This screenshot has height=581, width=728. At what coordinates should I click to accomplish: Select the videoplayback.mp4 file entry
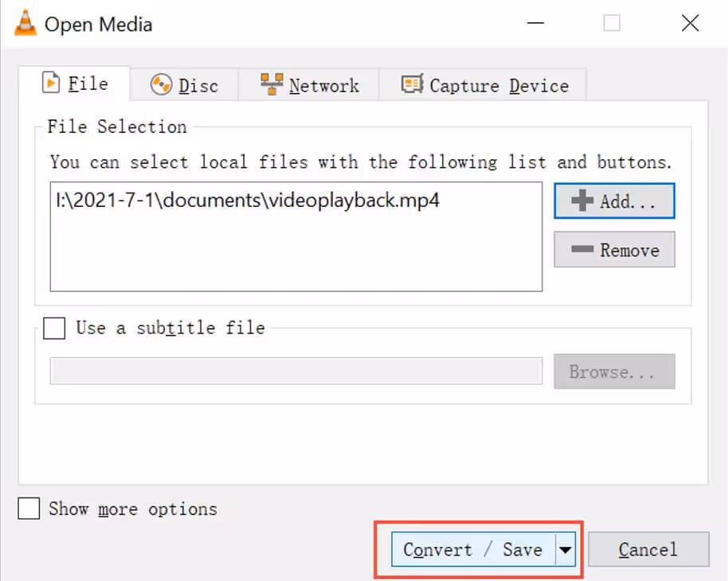click(248, 201)
